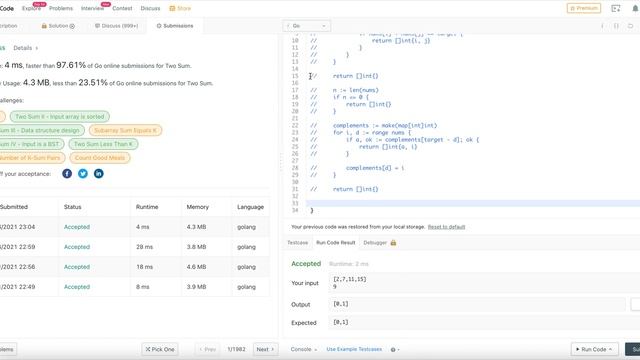Open the playground icon beside Premium

click(616, 8)
